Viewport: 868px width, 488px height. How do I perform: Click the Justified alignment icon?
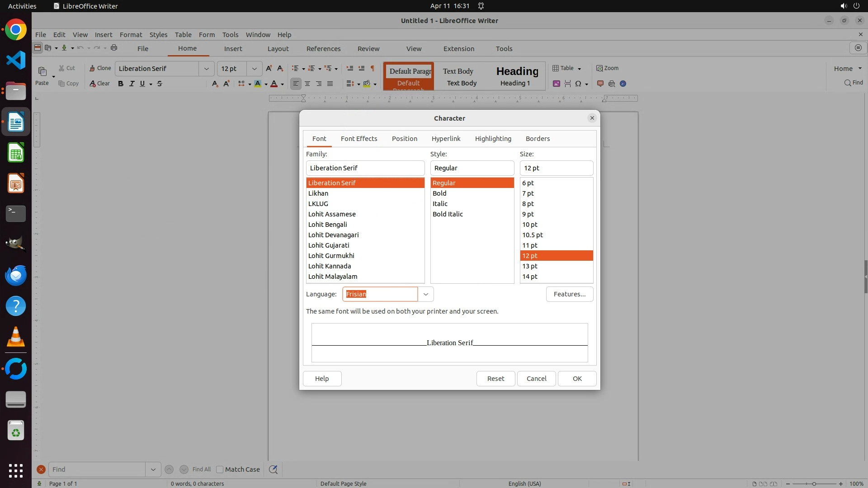(x=330, y=84)
